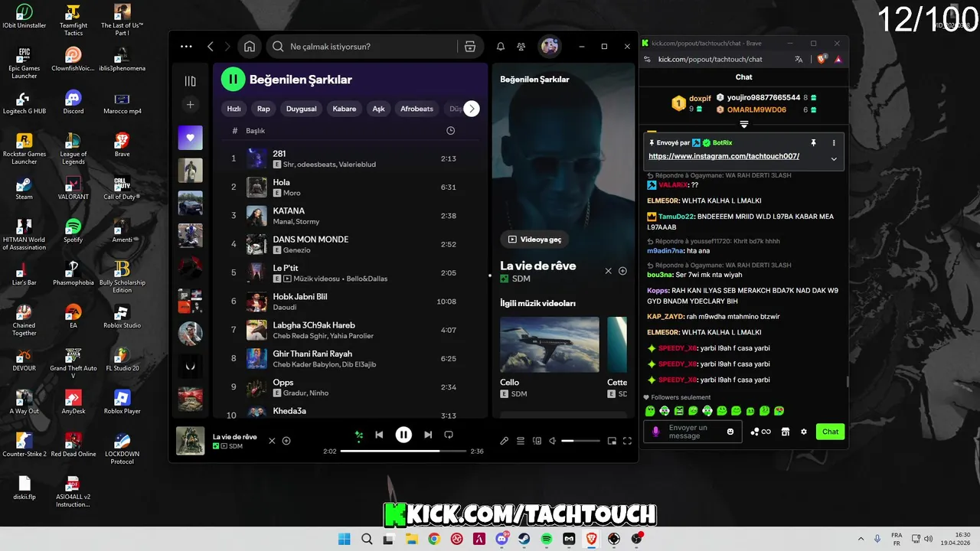Select the Hızlı filter chip
This screenshot has height=551, width=980.
(x=234, y=109)
